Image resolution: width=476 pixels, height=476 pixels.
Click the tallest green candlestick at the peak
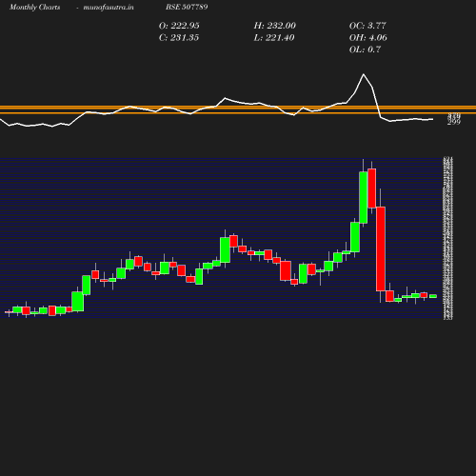(x=364, y=197)
